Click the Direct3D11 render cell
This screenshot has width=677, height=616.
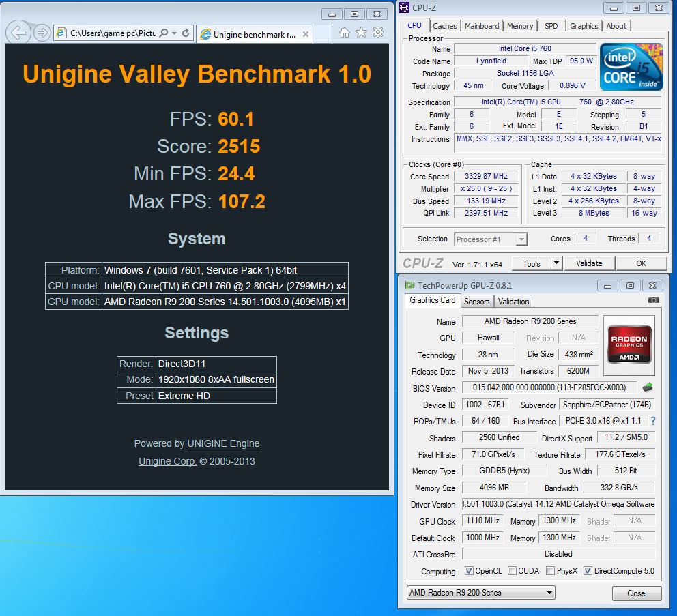(x=216, y=364)
